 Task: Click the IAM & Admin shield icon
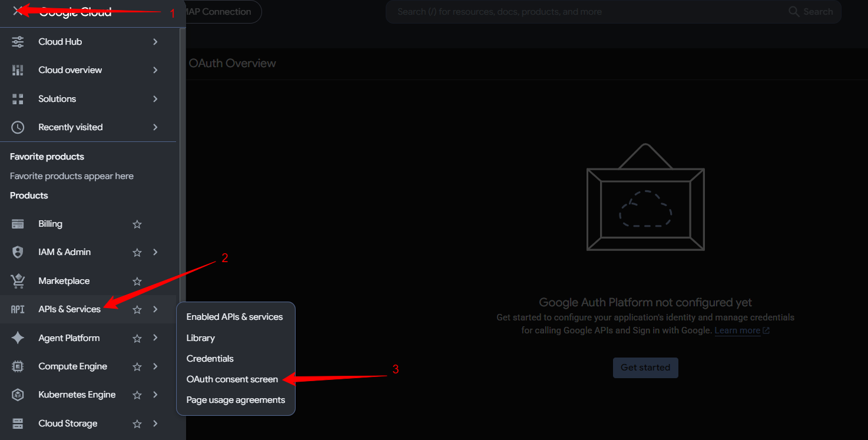coord(18,252)
